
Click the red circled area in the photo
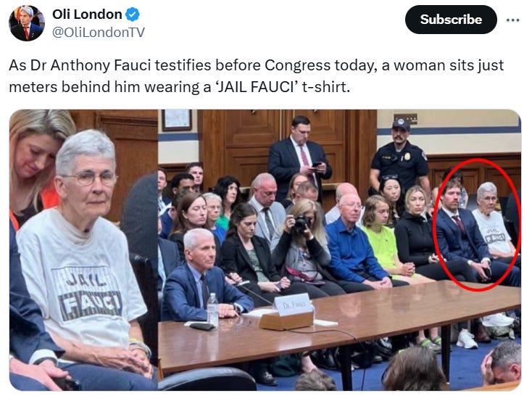point(477,225)
